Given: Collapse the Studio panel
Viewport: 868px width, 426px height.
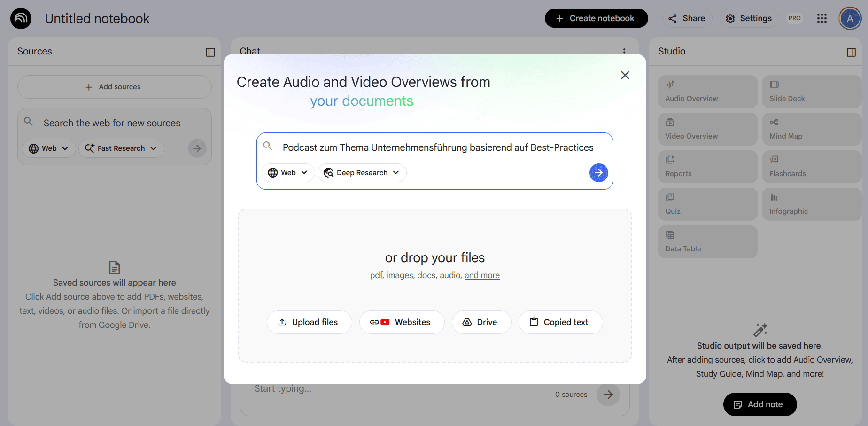Looking at the screenshot, I should 851,52.
